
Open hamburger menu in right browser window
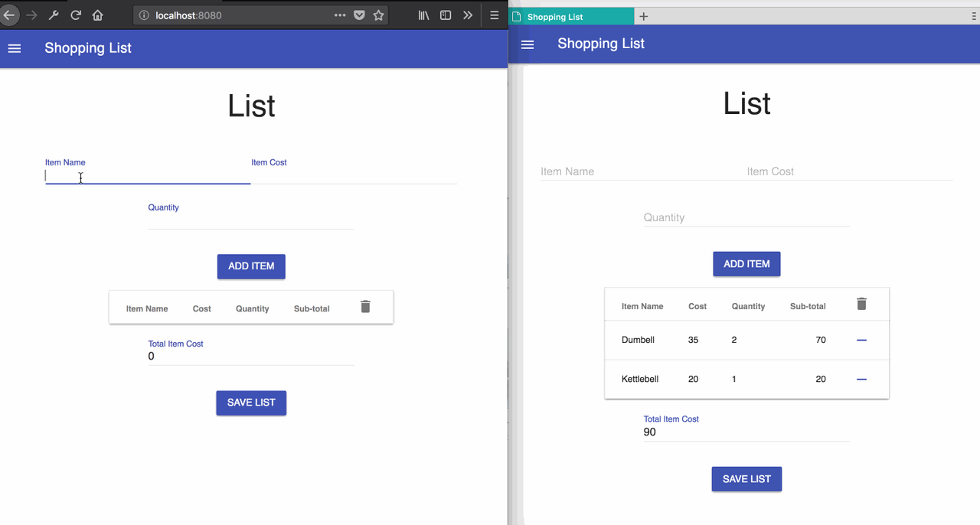[527, 44]
